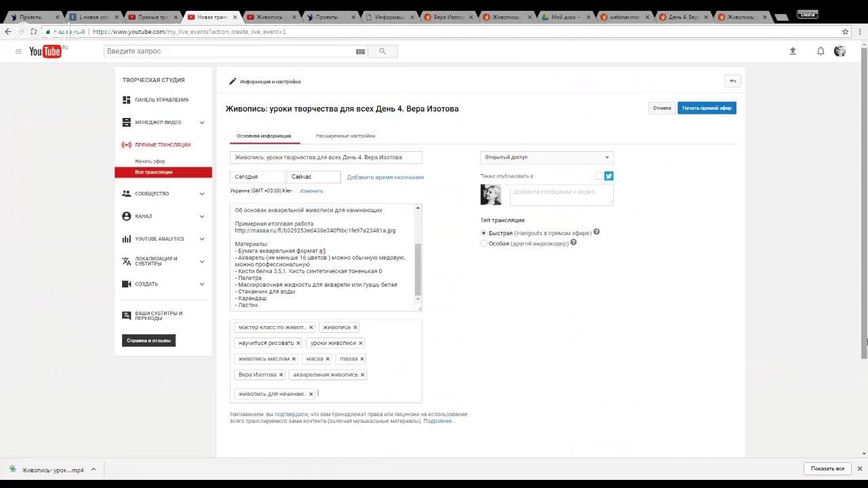The image size is (868, 488).
Task: Open help for Быстрая broadcast type
Action: tap(597, 232)
